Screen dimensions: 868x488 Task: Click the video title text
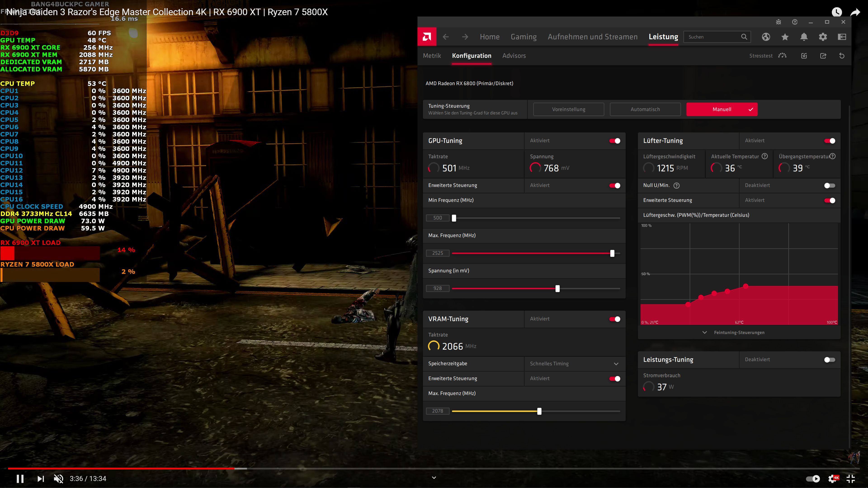point(167,12)
